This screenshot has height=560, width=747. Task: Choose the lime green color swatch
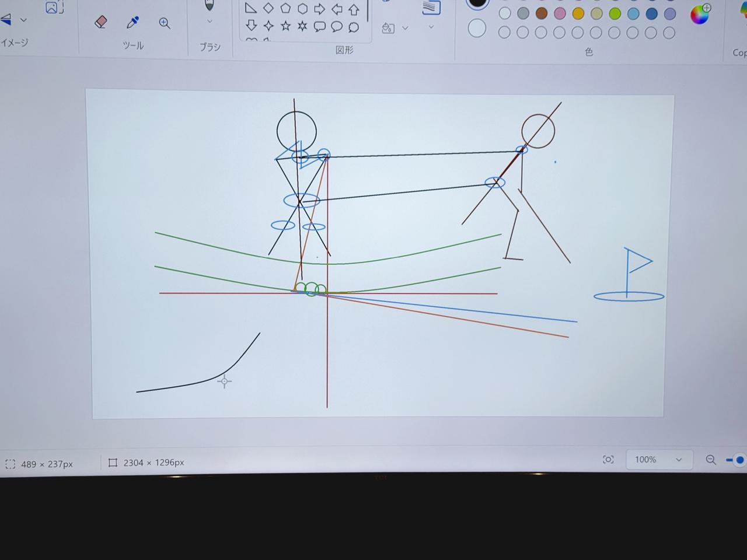pos(615,13)
